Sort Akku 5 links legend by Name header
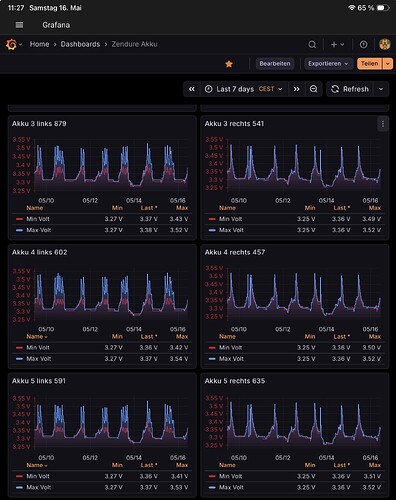 tap(37, 465)
